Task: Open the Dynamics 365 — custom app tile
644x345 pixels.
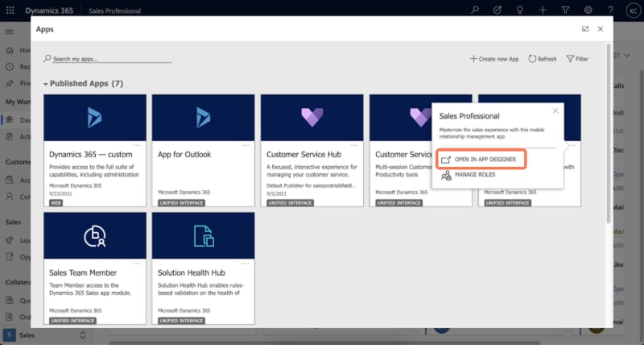Action: 95,151
